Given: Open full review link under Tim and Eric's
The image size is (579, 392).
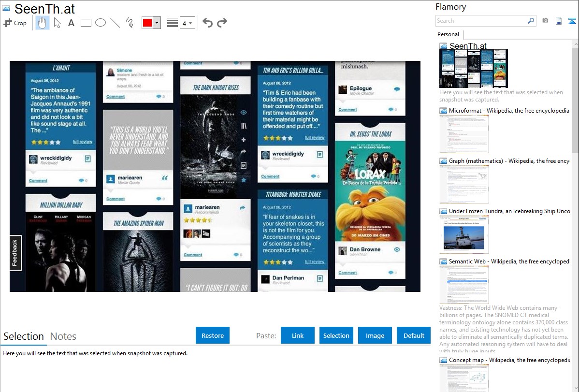Looking at the screenshot, I should pyautogui.click(x=315, y=138).
